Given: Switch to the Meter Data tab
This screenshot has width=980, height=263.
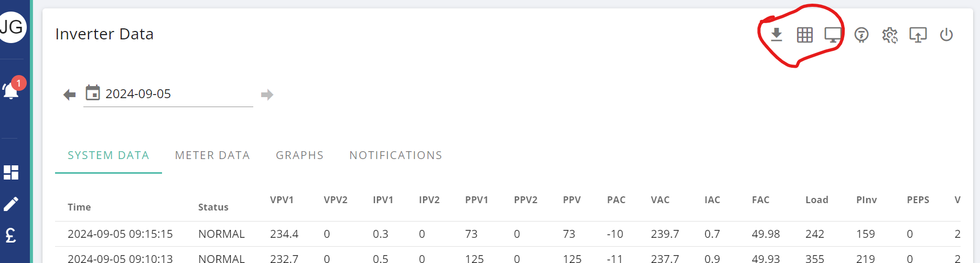Looking at the screenshot, I should pos(212,155).
